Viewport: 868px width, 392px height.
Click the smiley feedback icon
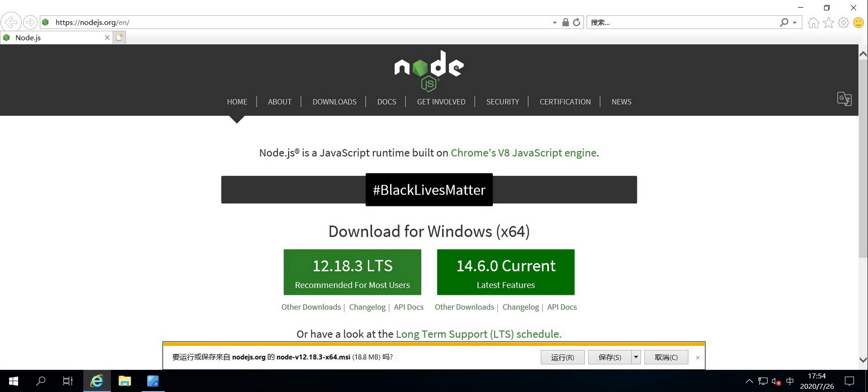click(x=858, y=23)
